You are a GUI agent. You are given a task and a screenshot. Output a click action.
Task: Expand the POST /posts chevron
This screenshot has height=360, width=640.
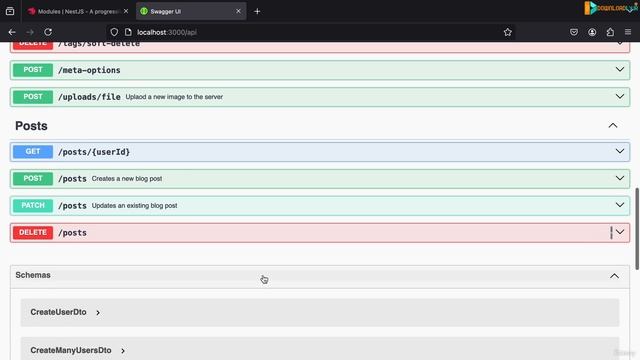[620, 178]
